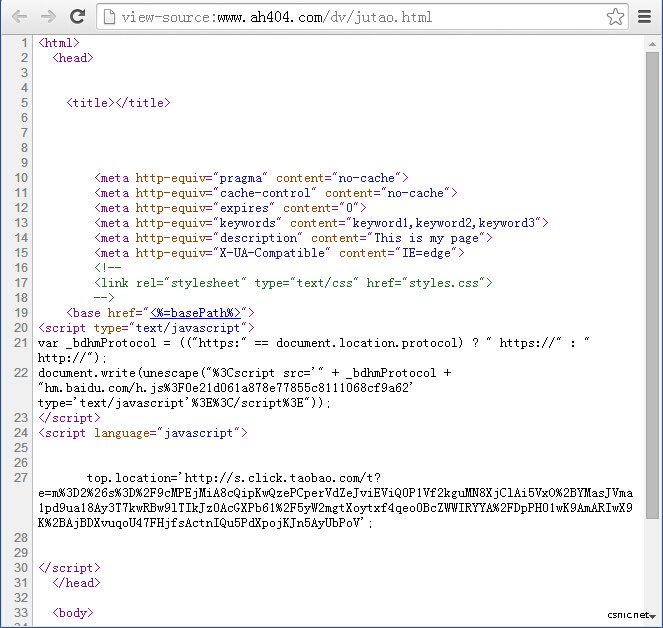
Task: Bookmark this page with the star icon
Action: tap(615, 16)
